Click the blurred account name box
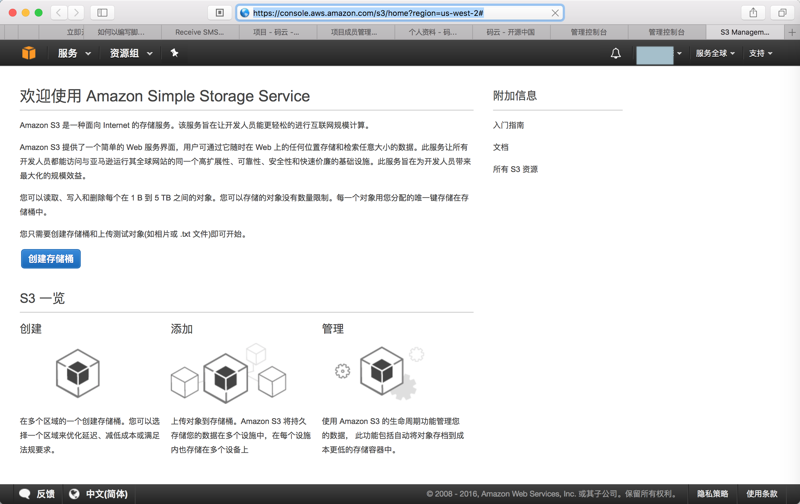Screen dimensions: 800x504 pos(655,55)
